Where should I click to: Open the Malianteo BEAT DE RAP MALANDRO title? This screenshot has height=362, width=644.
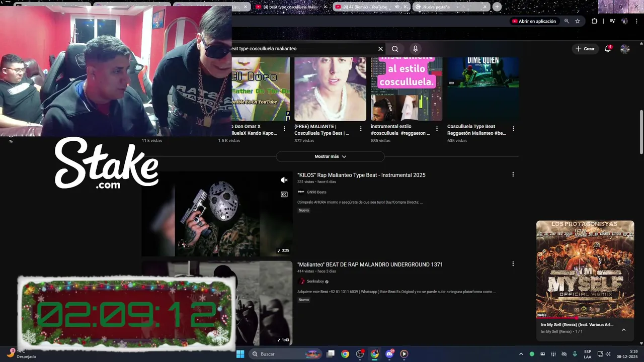coord(370,264)
